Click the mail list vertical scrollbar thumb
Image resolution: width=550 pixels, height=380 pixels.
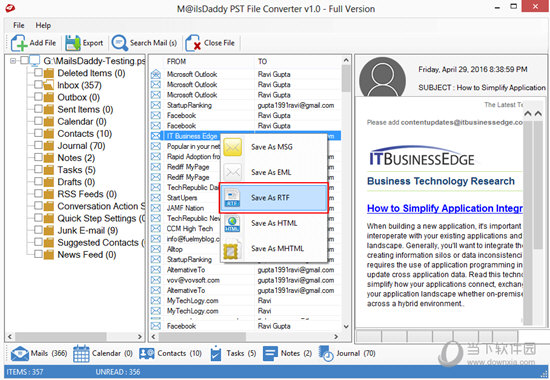pos(346,78)
